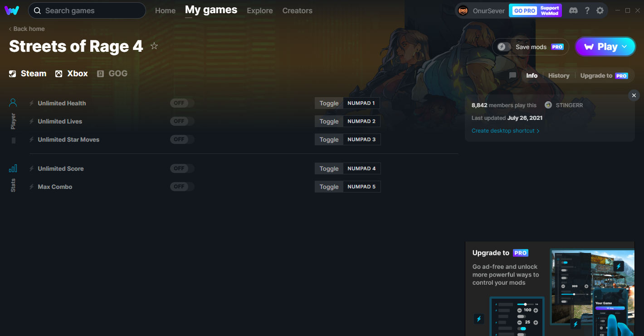Click the GO PRO button
The image size is (644, 336).
[524, 10]
